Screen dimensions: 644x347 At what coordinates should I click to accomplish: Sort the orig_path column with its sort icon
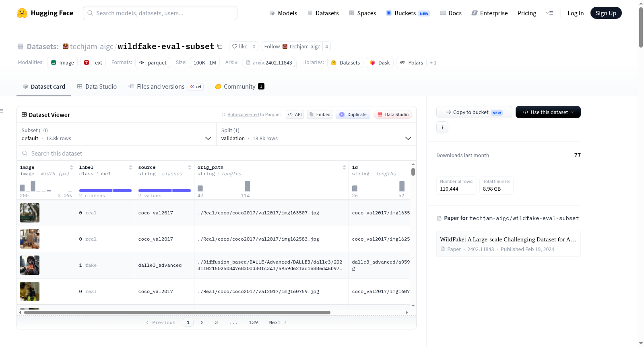[x=344, y=167]
